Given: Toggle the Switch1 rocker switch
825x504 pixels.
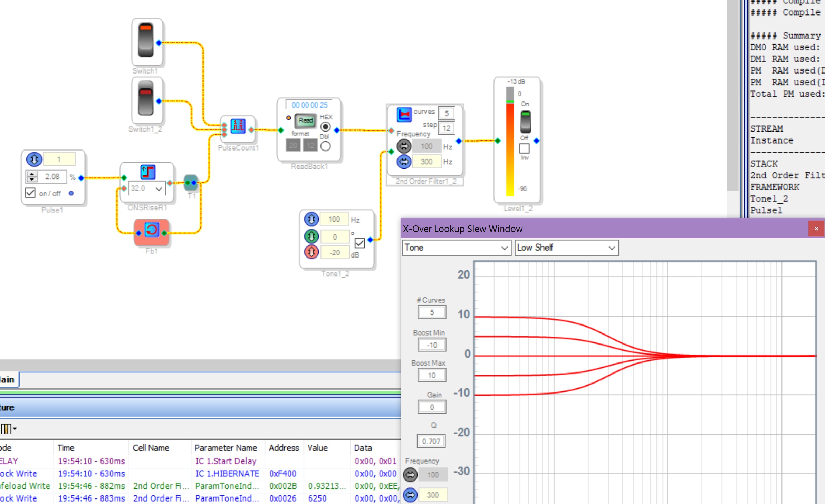Looking at the screenshot, I should click(x=145, y=40).
